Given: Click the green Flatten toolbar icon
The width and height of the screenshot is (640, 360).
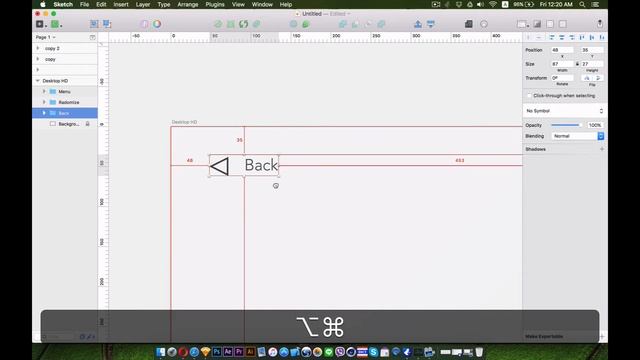Looking at the screenshot, I should (x=256, y=24).
